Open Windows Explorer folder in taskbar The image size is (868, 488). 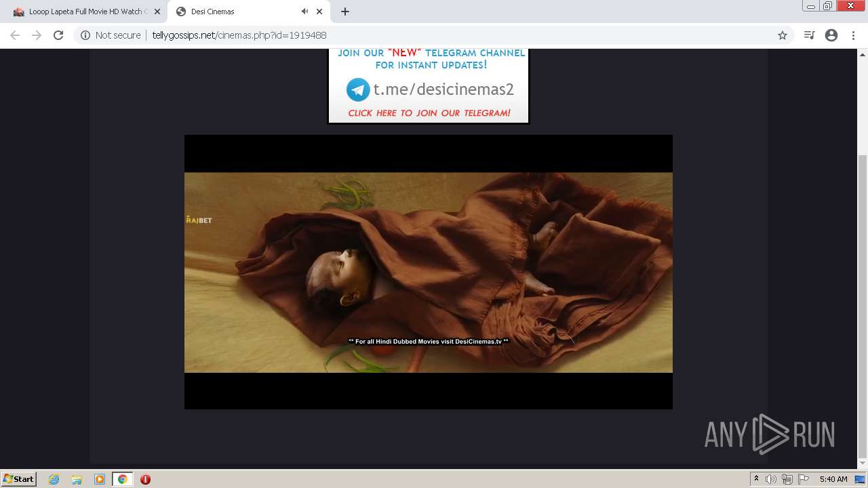(77, 479)
